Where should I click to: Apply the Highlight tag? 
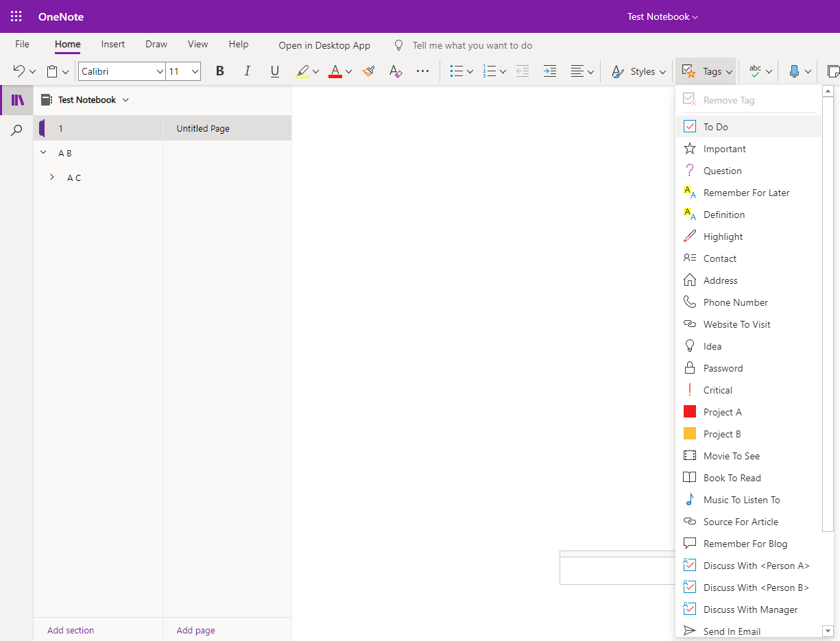click(x=749, y=237)
